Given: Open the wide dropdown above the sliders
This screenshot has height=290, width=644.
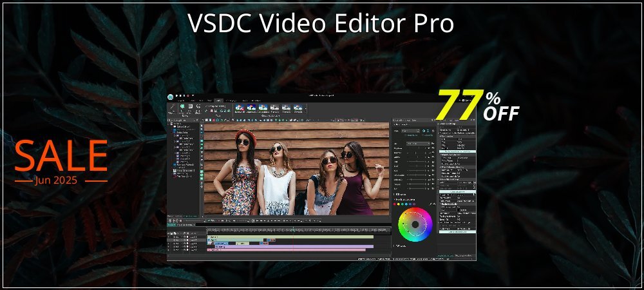Looking at the screenshot, I should pos(418,143).
